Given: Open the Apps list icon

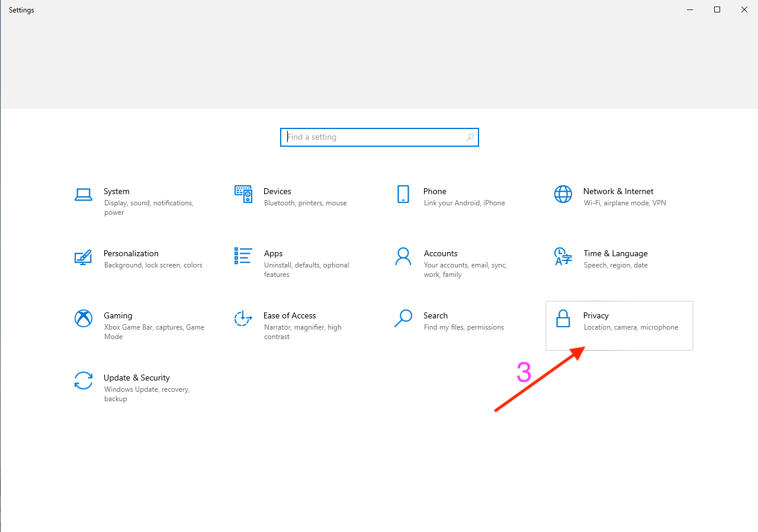Looking at the screenshot, I should (243, 256).
